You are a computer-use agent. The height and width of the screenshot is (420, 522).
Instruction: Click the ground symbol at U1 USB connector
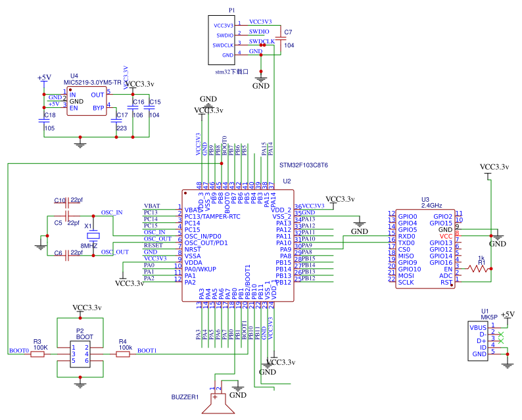pyautogui.click(x=508, y=365)
